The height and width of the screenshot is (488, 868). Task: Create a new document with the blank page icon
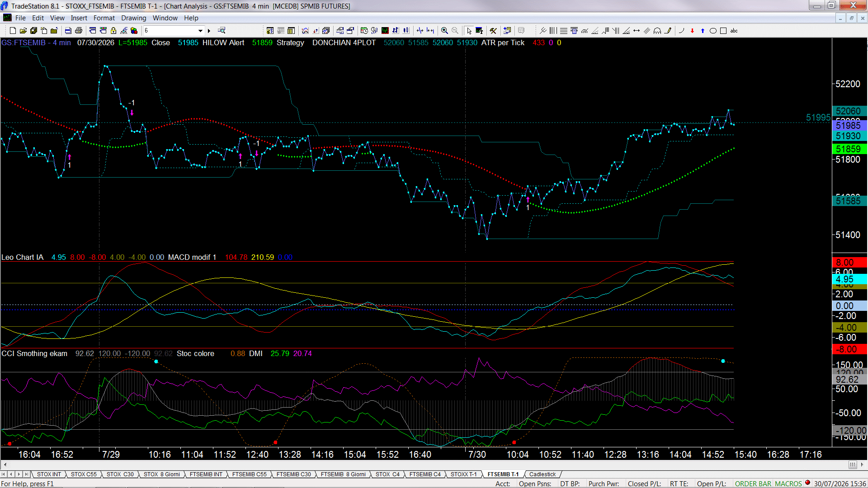tap(13, 31)
